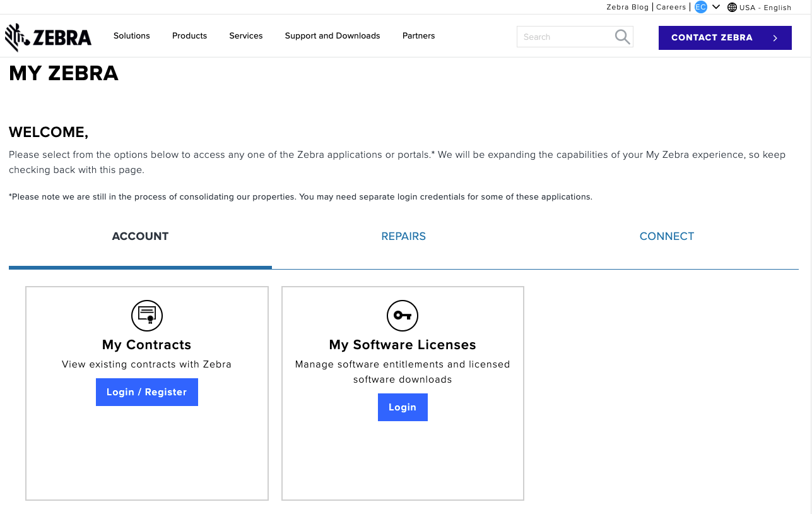812x514 pixels.
Task: Click the My Contracts certificate icon
Action: tap(147, 316)
